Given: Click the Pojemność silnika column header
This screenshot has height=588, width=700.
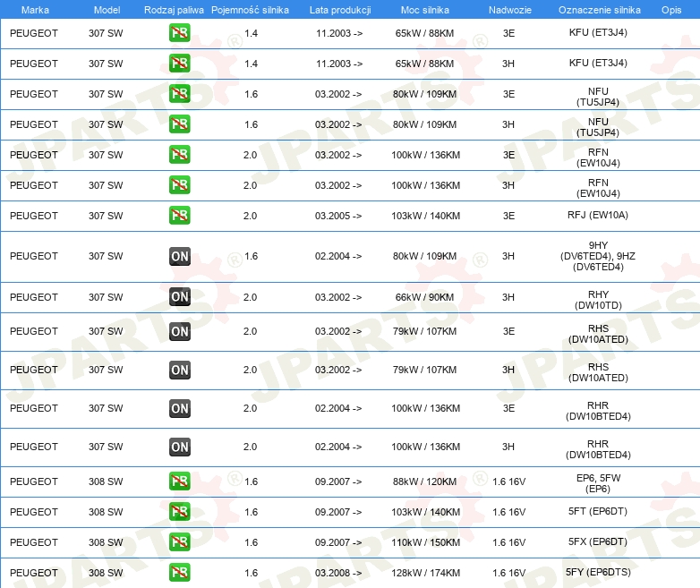Looking at the screenshot, I should 250,10.
